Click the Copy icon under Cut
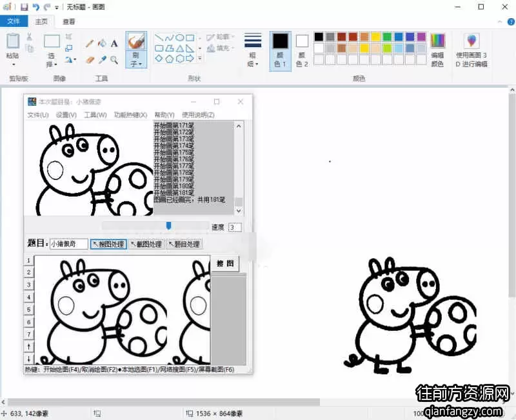Screen dimensions: 516x420 pyautogui.click(x=30, y=48)
